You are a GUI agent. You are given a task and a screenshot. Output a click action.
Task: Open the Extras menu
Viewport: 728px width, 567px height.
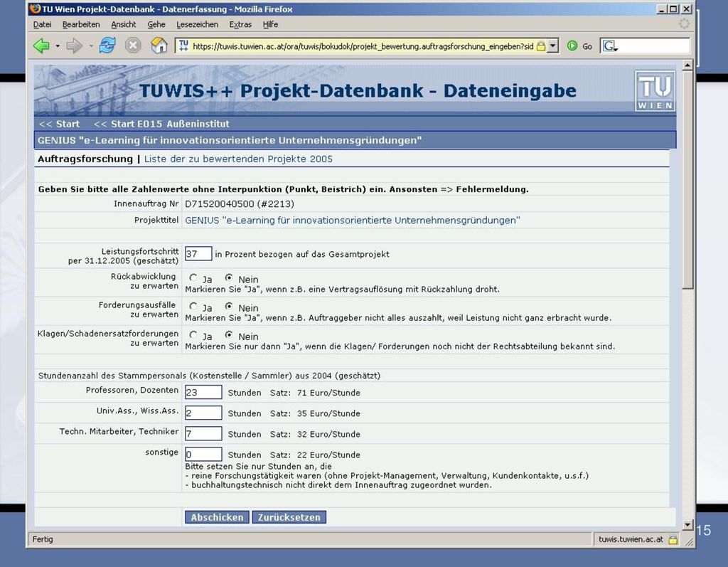[x=240, y=25]
